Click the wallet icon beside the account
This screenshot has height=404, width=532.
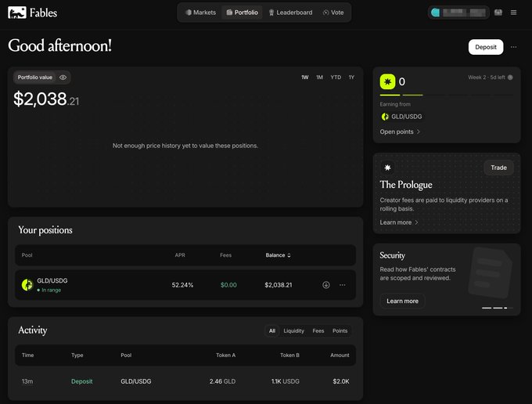498,13
